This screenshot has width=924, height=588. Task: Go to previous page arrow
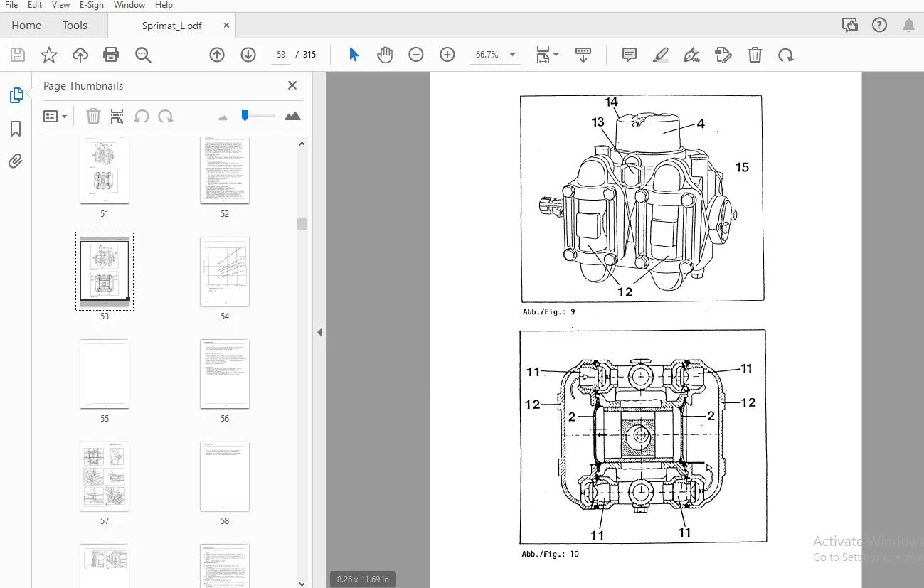point(217,55)
